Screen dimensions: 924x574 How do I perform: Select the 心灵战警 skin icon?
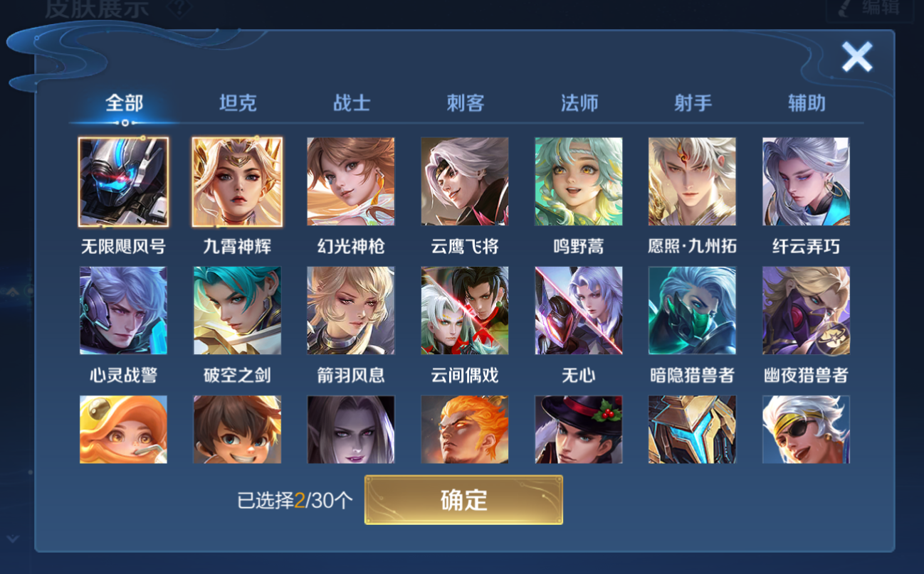pos(123,311)
